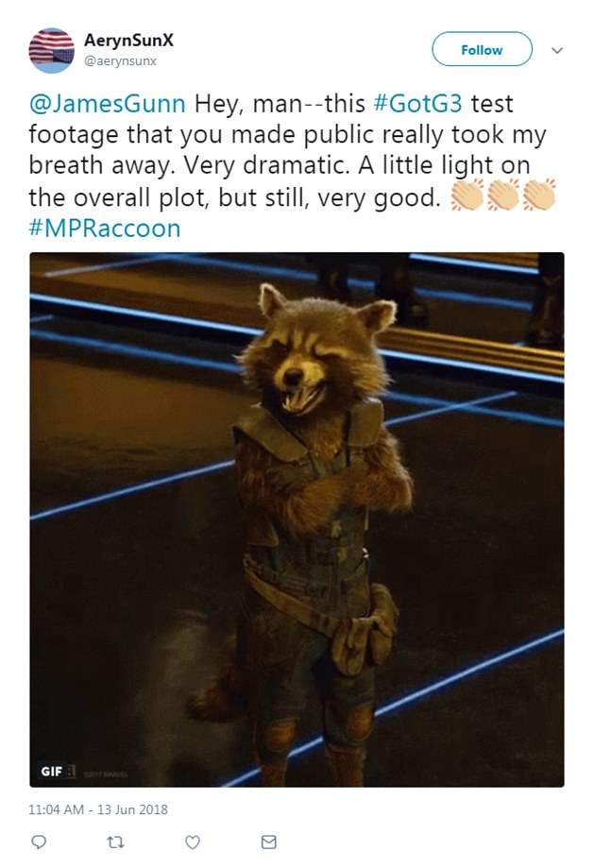The height and width of the screenshot is (868, 594).
Task: Expand tweet options chevron menu
Action: (557, 50)
